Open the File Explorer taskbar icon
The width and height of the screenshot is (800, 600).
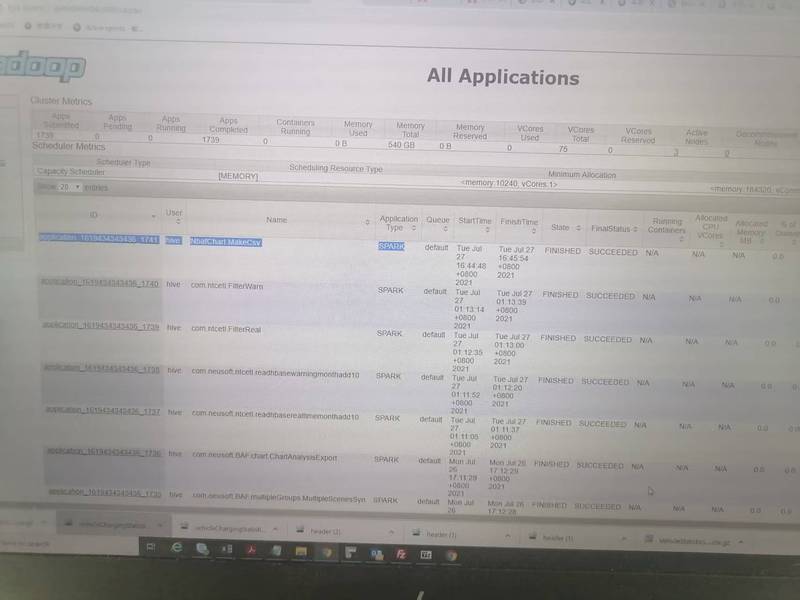coord(301,552)
